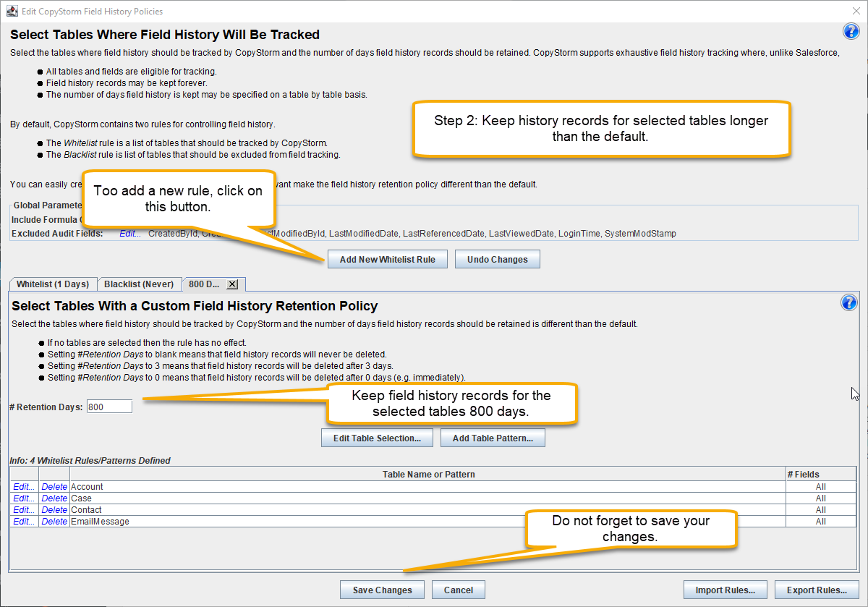Click the Info: 4 Whitelist Rules/Patterns Defined text
This screenshot has width=868, height=607.
(90, 460)
